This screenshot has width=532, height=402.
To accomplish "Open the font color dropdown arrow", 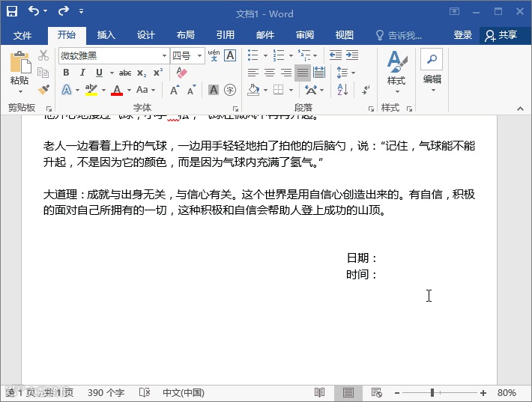I will tap(129, 90).
